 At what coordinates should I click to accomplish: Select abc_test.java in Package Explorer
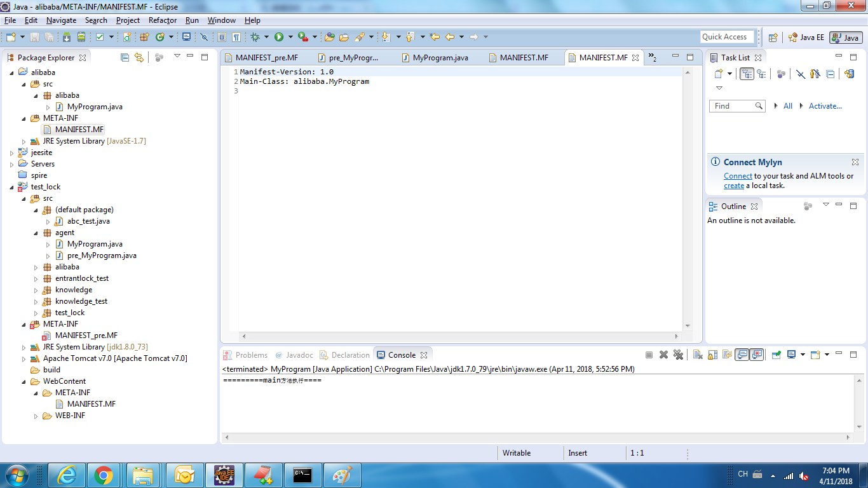[88, 221]
